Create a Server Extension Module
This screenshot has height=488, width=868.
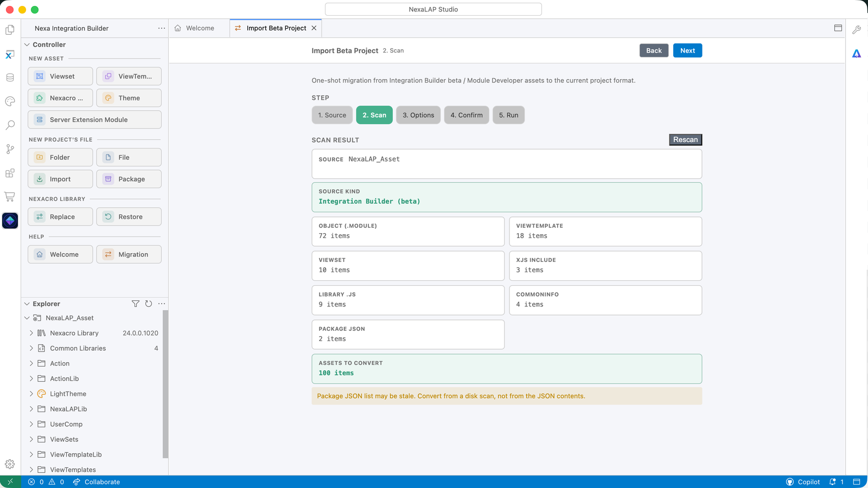coord(94,120)
